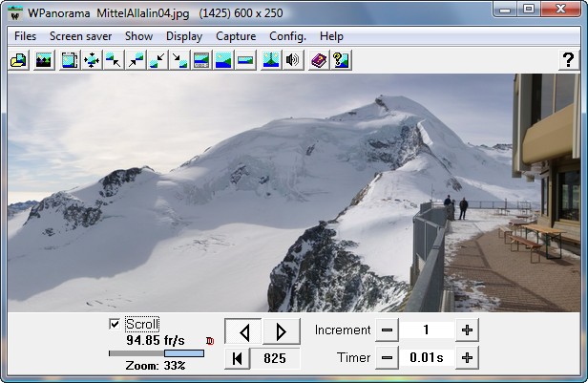This screenshot has height=383, width=588.
Task: Click the four-arrows center icon
Action: pyautogui.click(x=92, y=60)
